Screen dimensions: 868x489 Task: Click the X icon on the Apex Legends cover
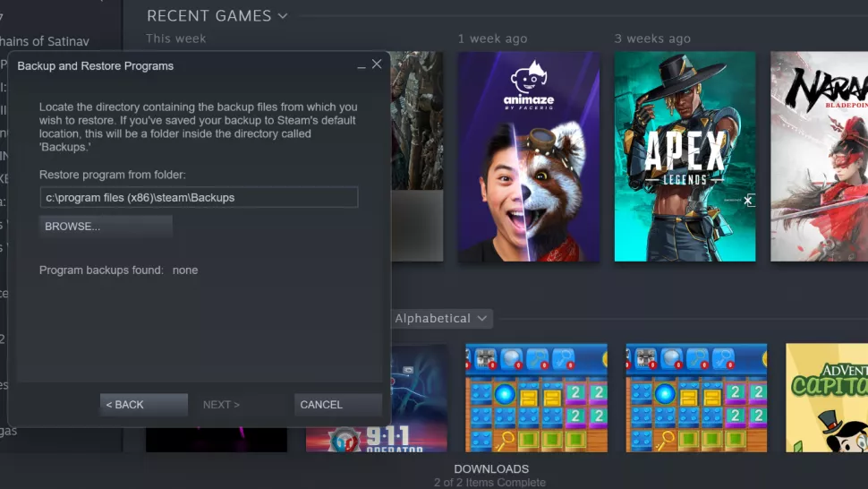(748, 201)
